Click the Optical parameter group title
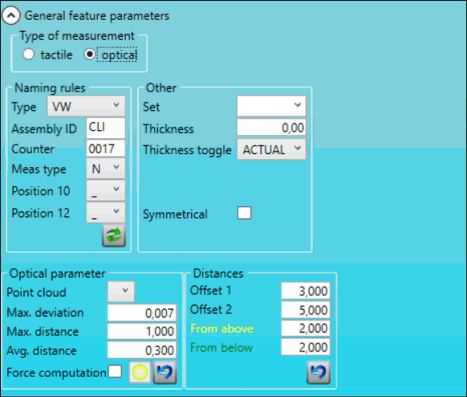Image resolution: width=467 pixels, height=397 pixels. 57,273
